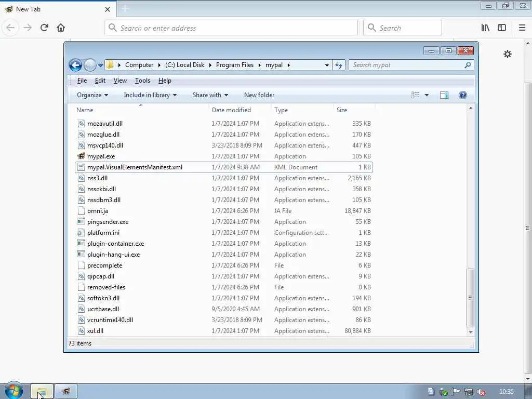
Task: Click file list scrollbar up arrow
Action: pyautogui.click(x=470, y=108)
